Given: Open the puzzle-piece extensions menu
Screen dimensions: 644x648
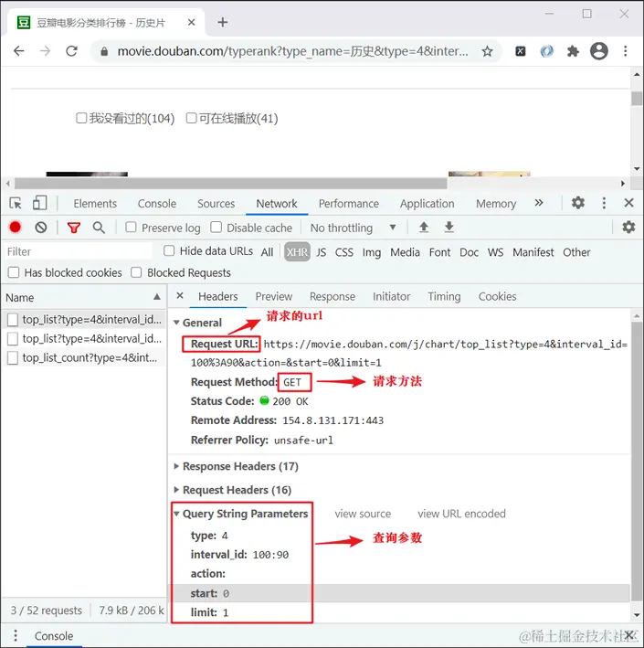Looking at the screenshot, I should pos(573,51).
